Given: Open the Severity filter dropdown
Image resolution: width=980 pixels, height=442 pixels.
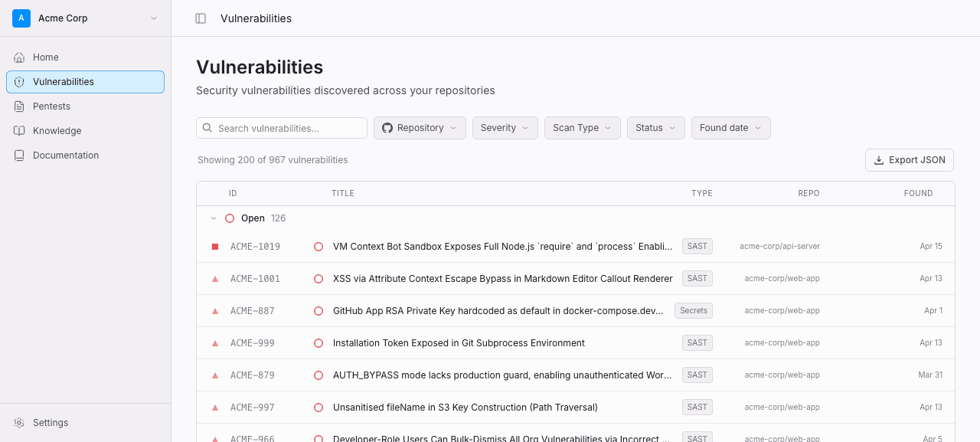Looking at the screenshot, I should tap(505, 128).
